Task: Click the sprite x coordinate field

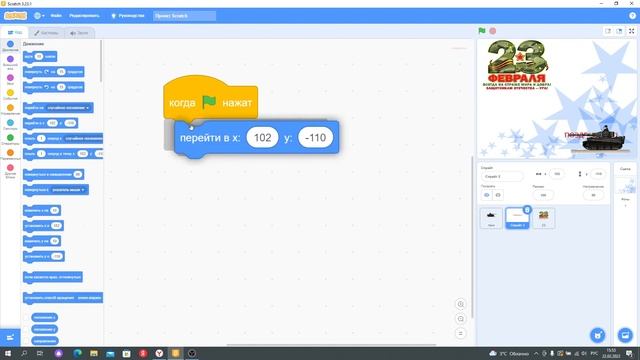Action: tap(557, 174)
